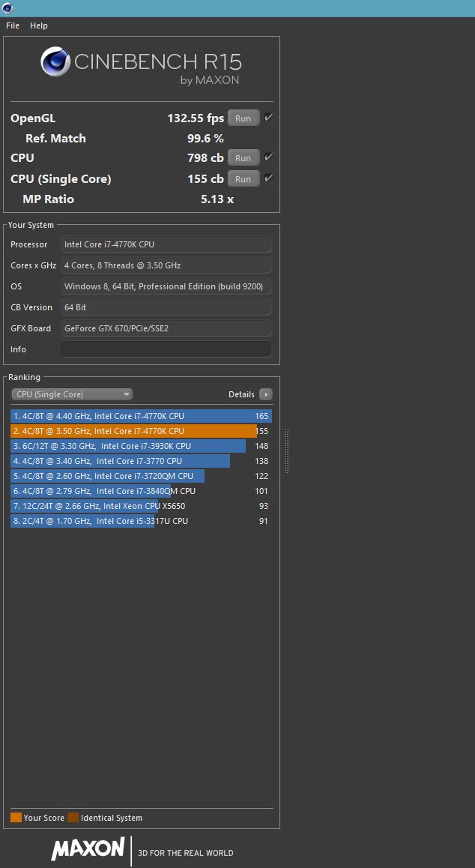Click the GFX Board field GeForce GTX 670

click(166, 328)
